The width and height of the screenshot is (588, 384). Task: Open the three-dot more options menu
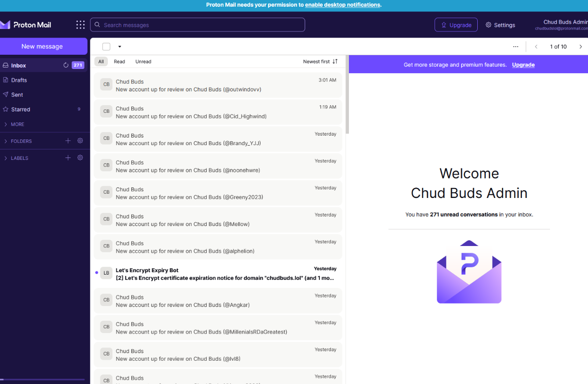[516, 47]
